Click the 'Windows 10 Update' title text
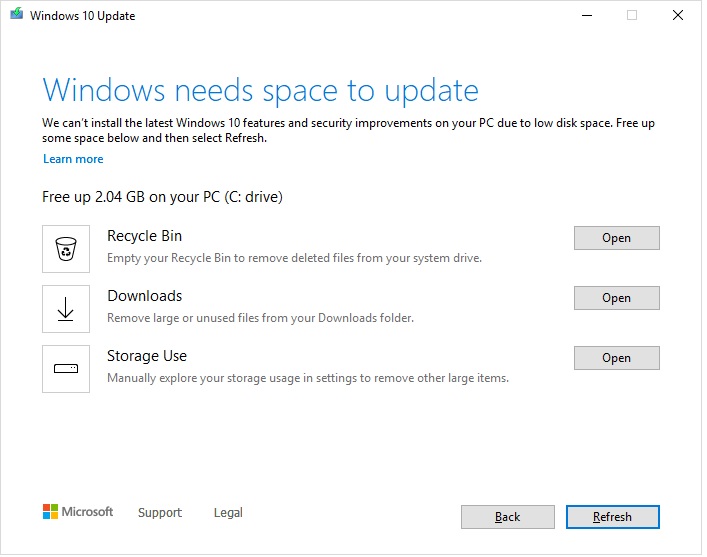 click(83, 16)
